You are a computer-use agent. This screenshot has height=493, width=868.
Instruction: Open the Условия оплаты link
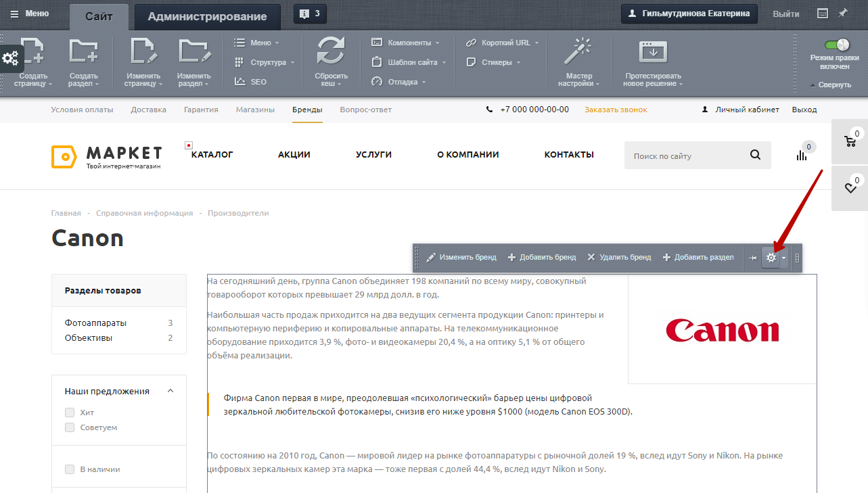click(82, 110)
